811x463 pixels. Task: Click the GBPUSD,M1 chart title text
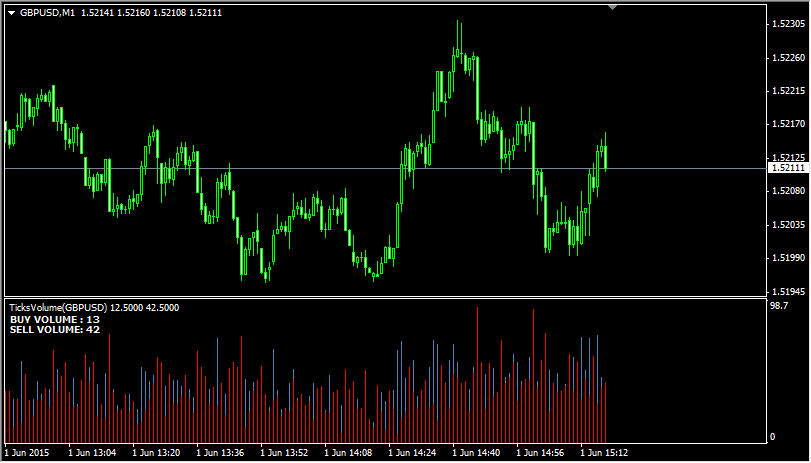[48, 13]
